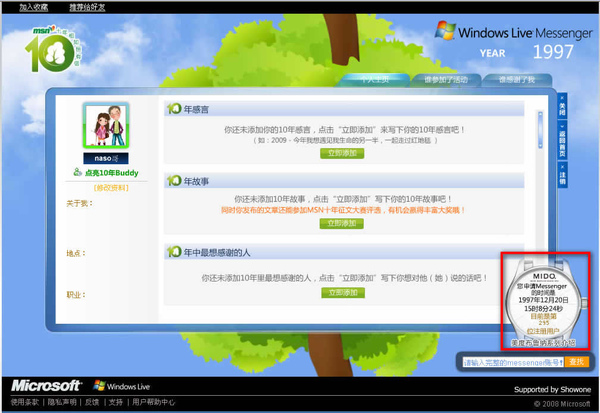The image size is (600, 413).
Task: Switch to the 个人主页 tab
Action: pos(375,80)
